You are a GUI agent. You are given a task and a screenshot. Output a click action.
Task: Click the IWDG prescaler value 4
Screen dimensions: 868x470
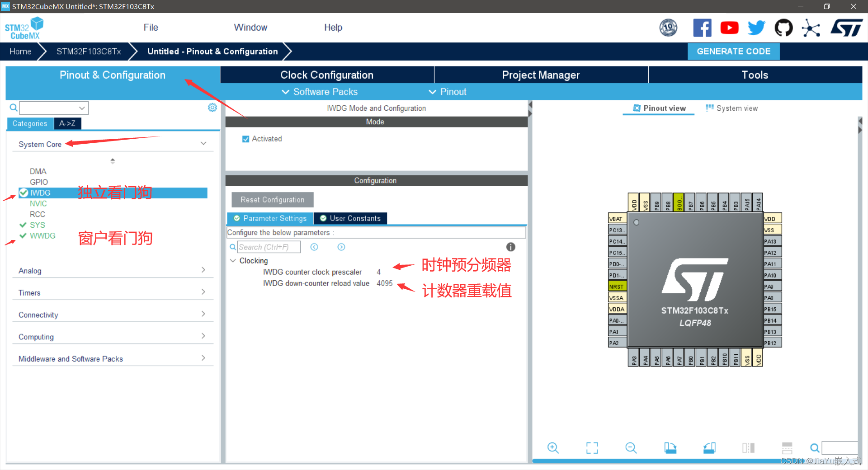pos(379,272)
